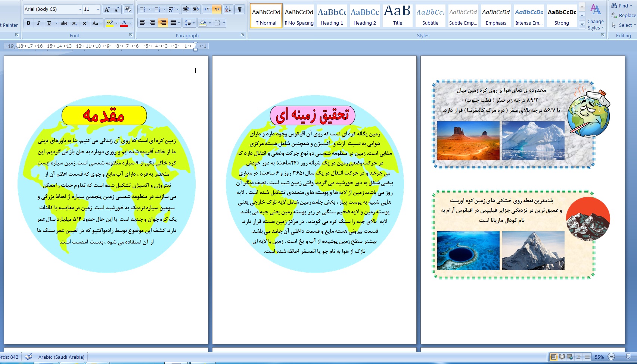Click the Clear Formatting eraser icon
The height and width of the screenshot is (364, 637).
[x=128, y=9]
